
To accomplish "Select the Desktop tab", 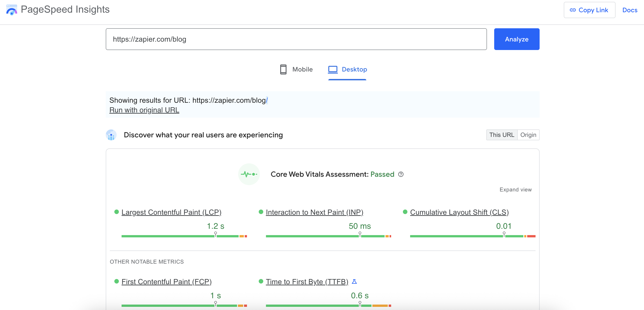I will (x=347, y=69).
